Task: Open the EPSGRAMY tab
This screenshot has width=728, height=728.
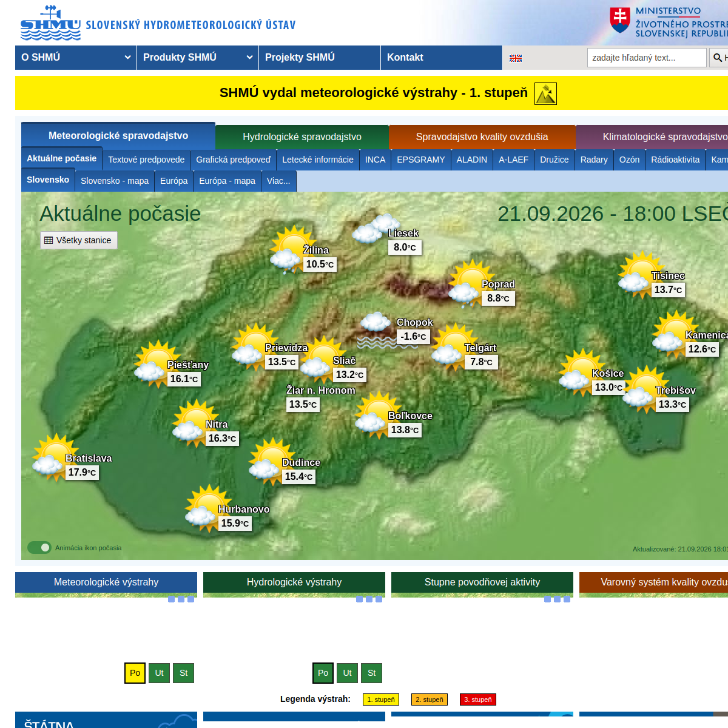Action: (421, 160)
